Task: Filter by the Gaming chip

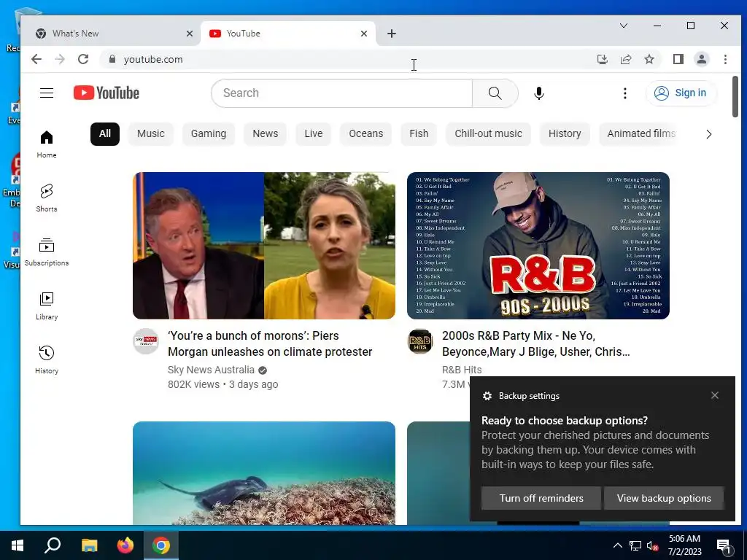Action: pyautogui.click(x=209, y=134)
